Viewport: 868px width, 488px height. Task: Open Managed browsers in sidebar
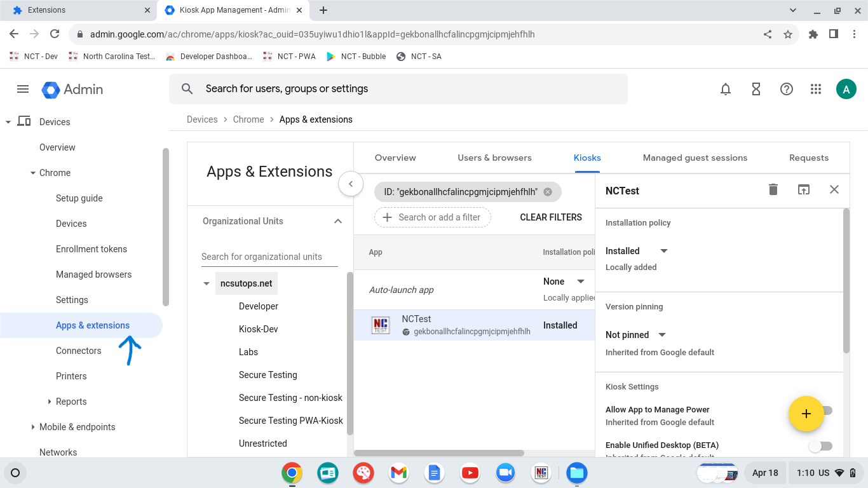94,274
